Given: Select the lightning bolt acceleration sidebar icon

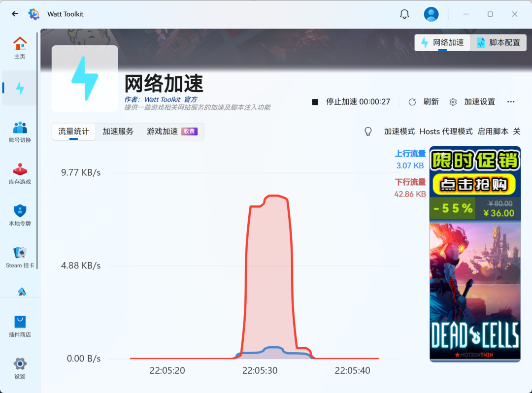Looking at the screenshot, I should [x=20, y=88].
